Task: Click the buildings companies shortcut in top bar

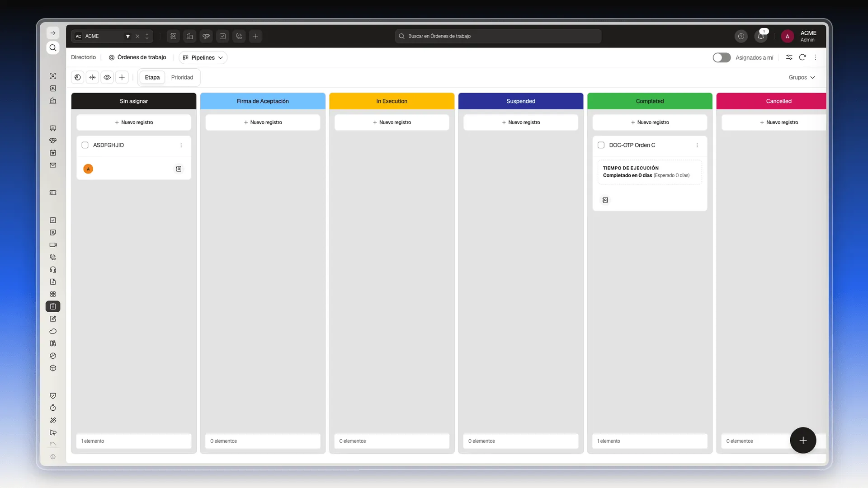Action: tap(190, 36)
